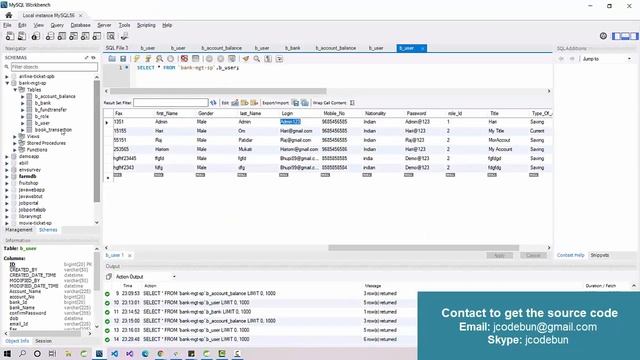
Task: Click the Windows Start button
Action: pos(7,353)
